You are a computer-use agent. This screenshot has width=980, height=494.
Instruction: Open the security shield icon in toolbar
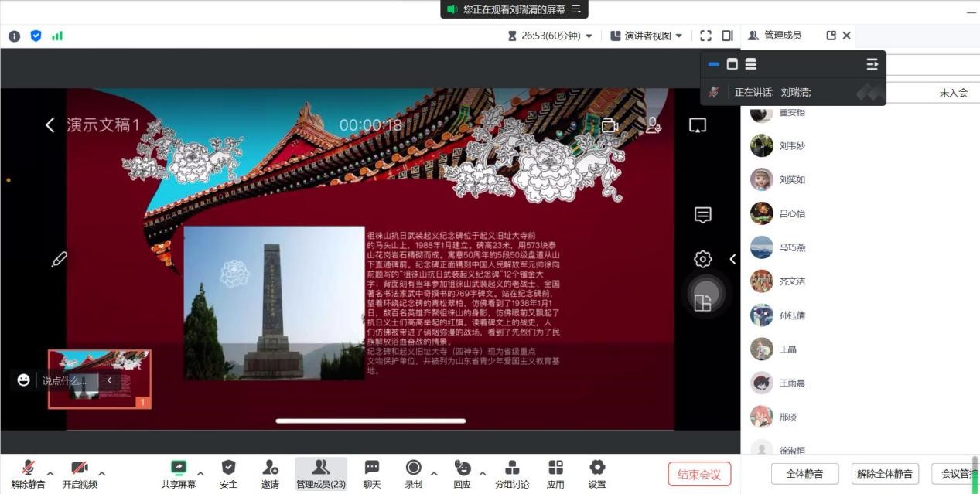[x=228, y=473]
